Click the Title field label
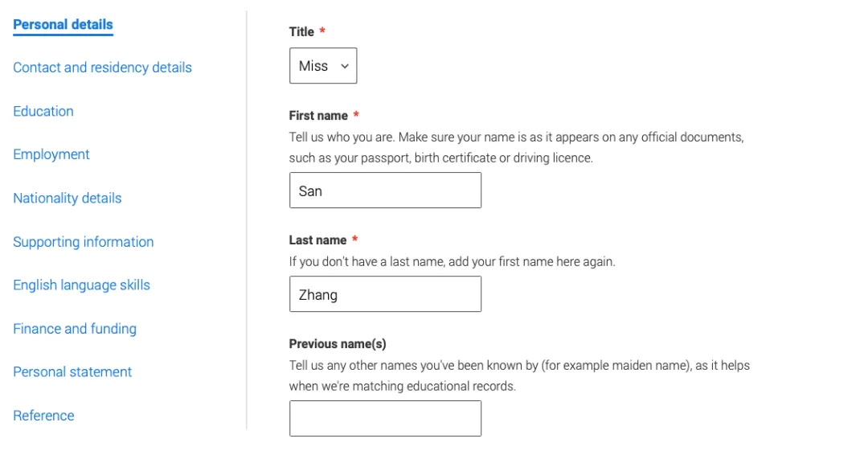 tap(301, 32)
